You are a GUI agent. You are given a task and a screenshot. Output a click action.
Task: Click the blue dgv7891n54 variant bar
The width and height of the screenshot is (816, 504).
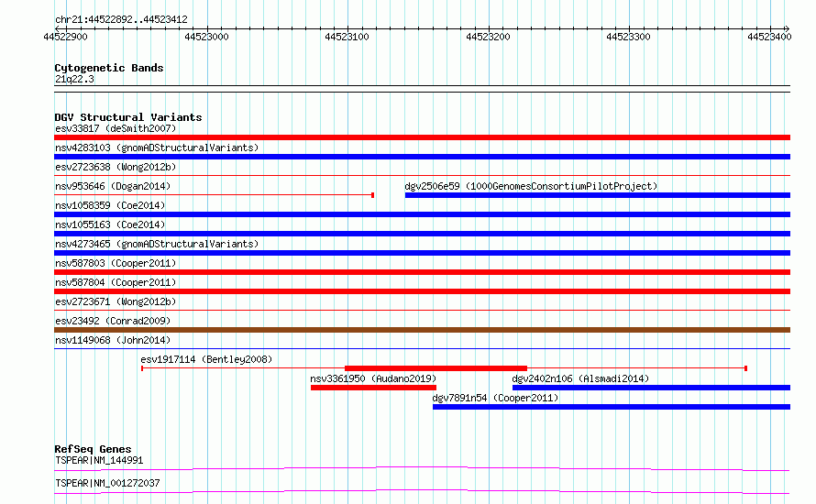point(612,407)
